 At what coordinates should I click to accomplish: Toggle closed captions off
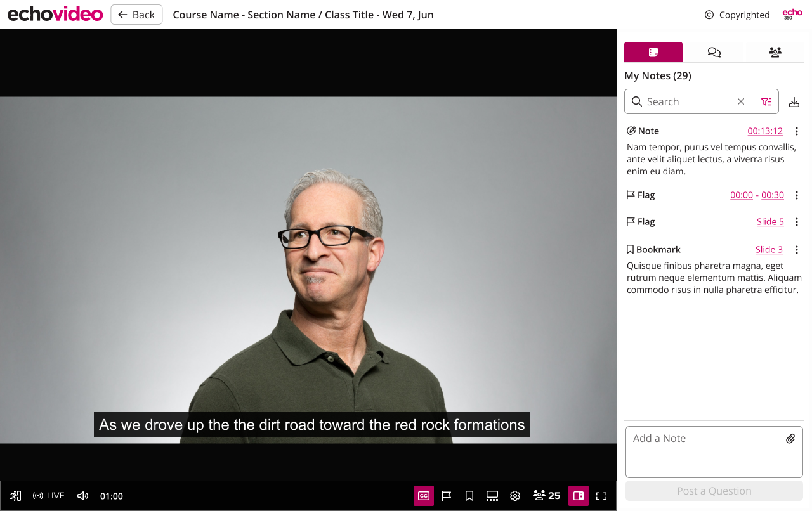coord(424,496)
